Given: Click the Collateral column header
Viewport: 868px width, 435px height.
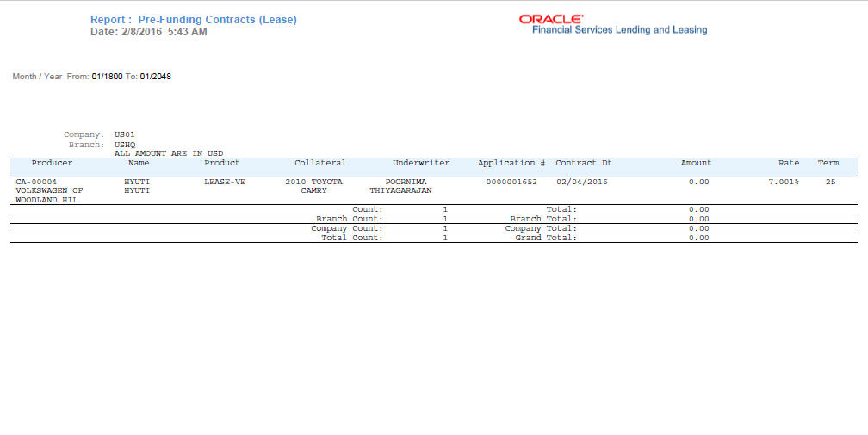Looking at the screenshot, I should pyautogui.click(x=320, y=163).
